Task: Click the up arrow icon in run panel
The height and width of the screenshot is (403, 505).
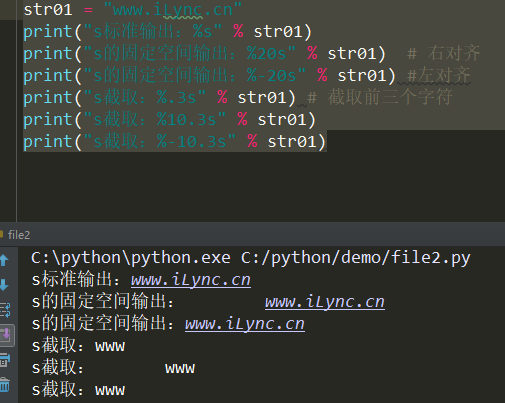Action: pos(4,260)
